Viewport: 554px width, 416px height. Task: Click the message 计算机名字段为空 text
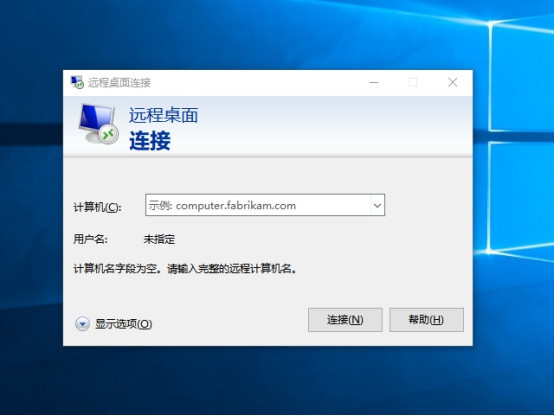(x=185, y=269)
